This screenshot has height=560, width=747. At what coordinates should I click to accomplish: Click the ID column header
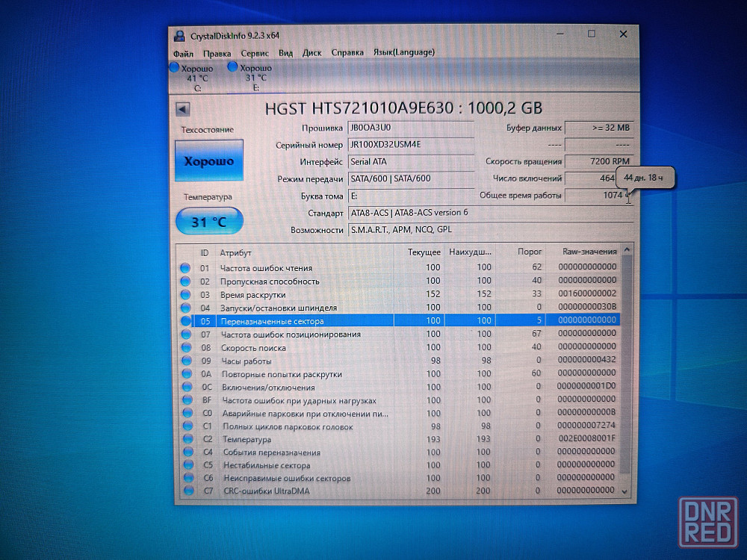tap(205, 253)
